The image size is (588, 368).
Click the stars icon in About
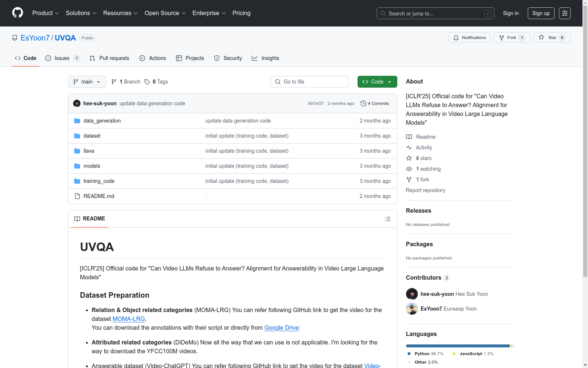pos(409,158)
